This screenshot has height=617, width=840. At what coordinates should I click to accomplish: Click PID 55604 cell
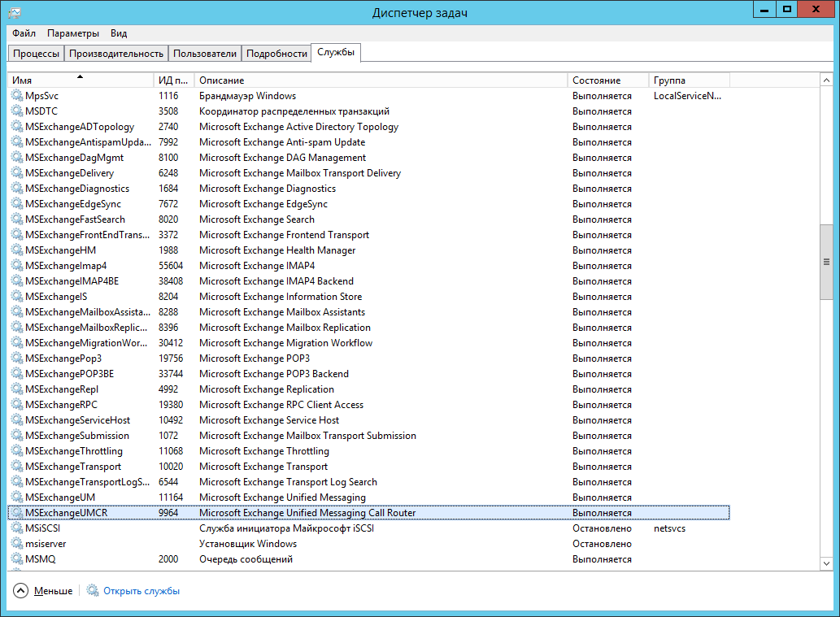coord(171,266)
